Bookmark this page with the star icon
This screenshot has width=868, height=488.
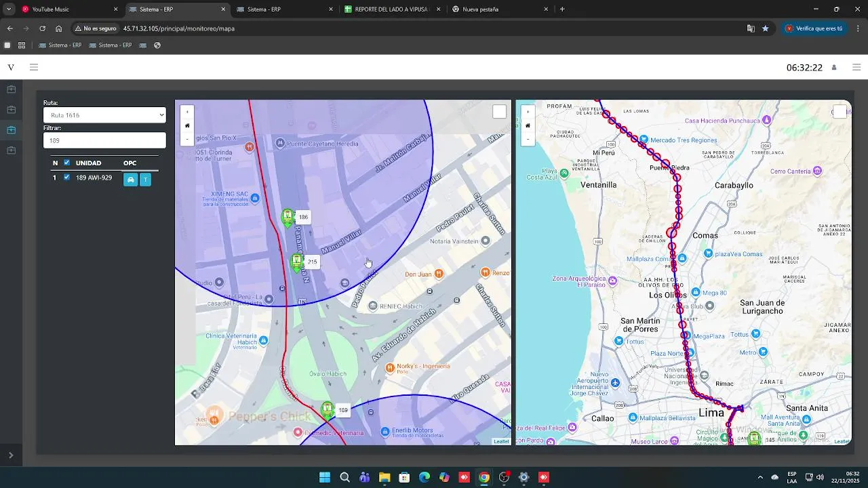pyautogui.click(x=766, y=28)
